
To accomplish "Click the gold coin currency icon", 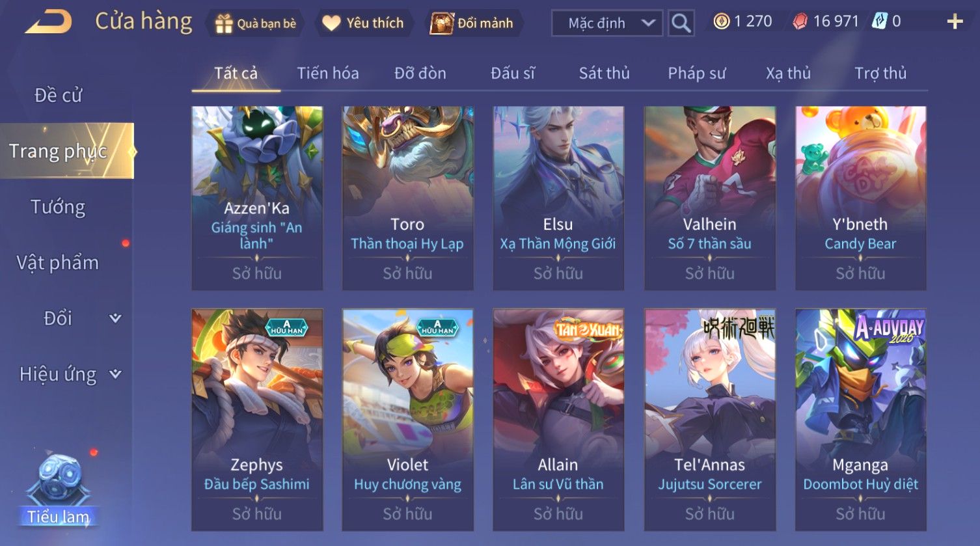I will (x=721, y=21).
